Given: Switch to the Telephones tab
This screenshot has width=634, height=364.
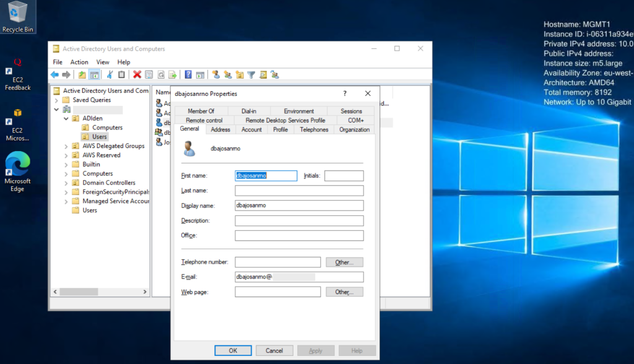Looking at the screenshot, I should tap(314, 129).
